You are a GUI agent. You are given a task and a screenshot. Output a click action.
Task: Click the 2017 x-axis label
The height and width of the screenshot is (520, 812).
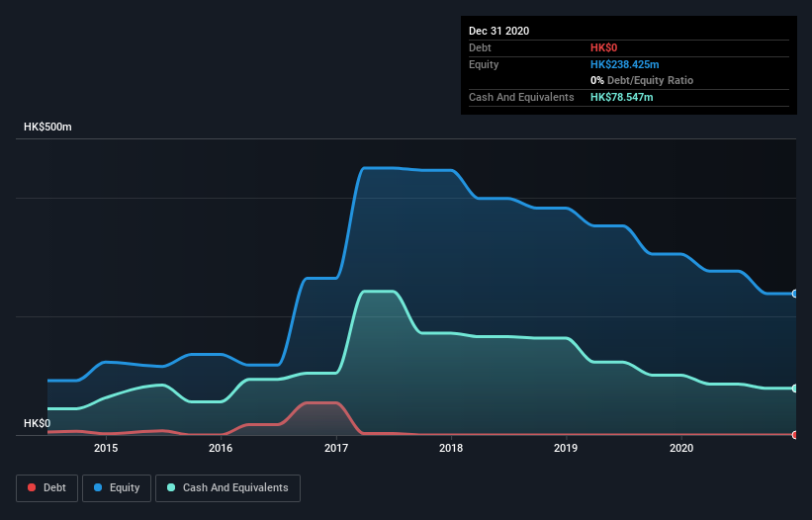pyautogui.click(x=336, y=448)
